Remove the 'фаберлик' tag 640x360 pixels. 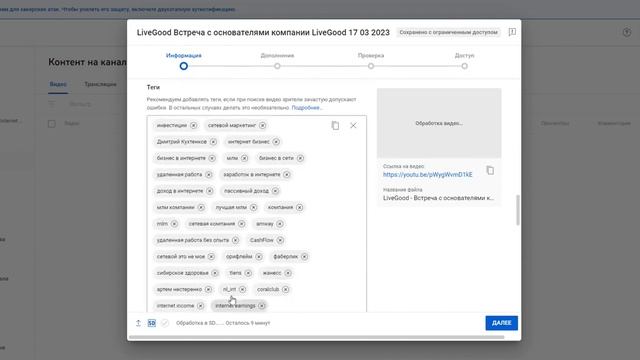304,256
